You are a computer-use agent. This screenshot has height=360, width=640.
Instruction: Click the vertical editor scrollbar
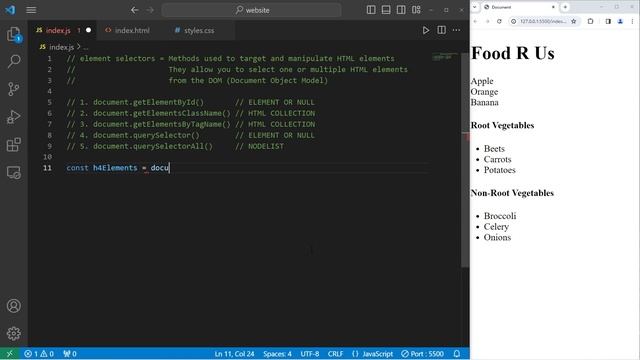465,159
